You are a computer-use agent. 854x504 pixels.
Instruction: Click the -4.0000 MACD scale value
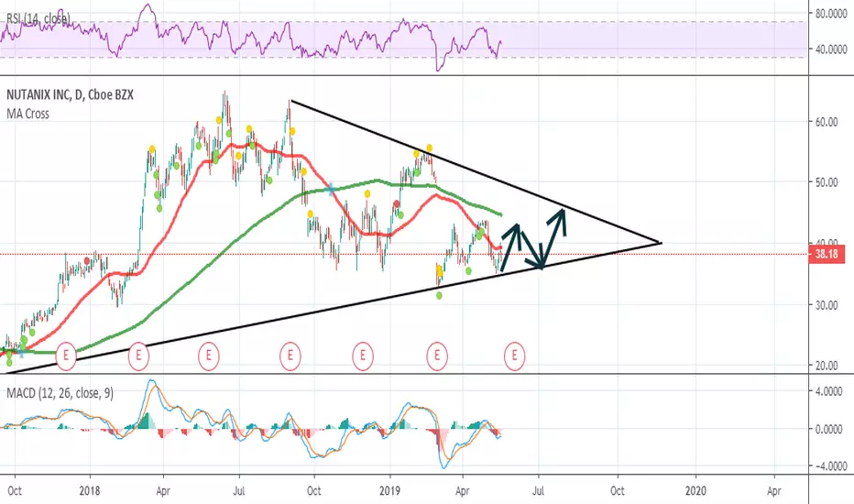tap(829, 466)
